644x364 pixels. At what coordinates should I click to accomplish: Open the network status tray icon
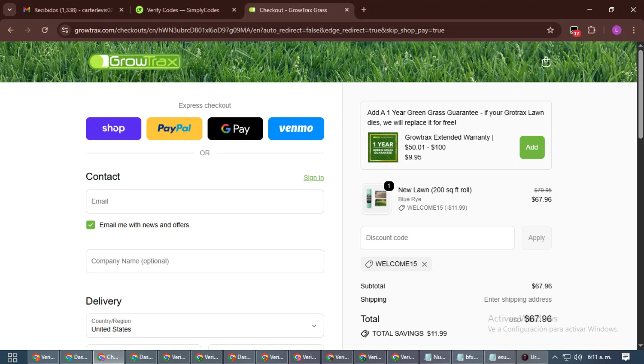[x=567, y=357]
